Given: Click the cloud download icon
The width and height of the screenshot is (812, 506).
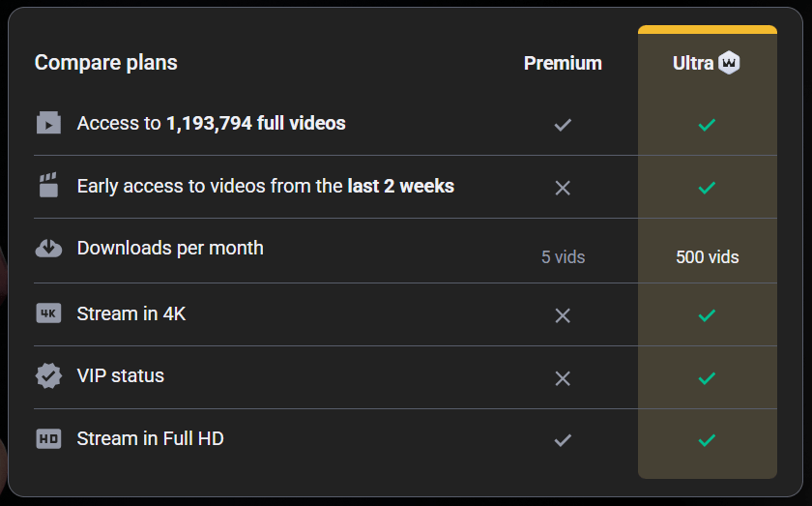Looking at the screenshot, I should [x=48, y=248].
